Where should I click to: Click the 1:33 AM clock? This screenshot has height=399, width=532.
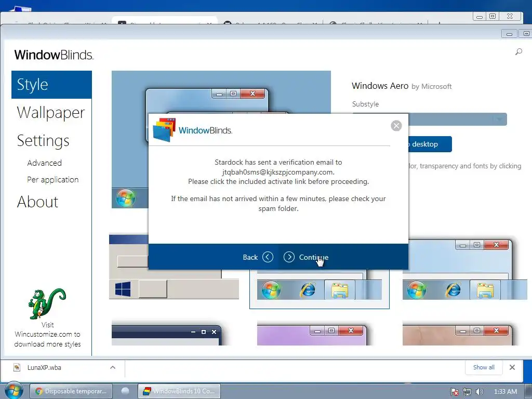(x=505, y=392)
